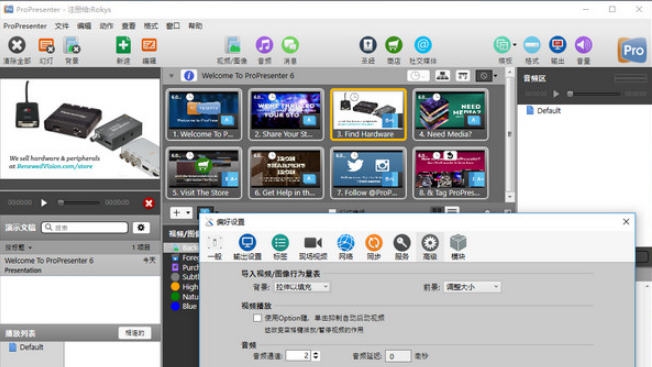This screenshot has height=367, width=652.
Task: Open the purple Audio bin icon
Action: [264, 45]
